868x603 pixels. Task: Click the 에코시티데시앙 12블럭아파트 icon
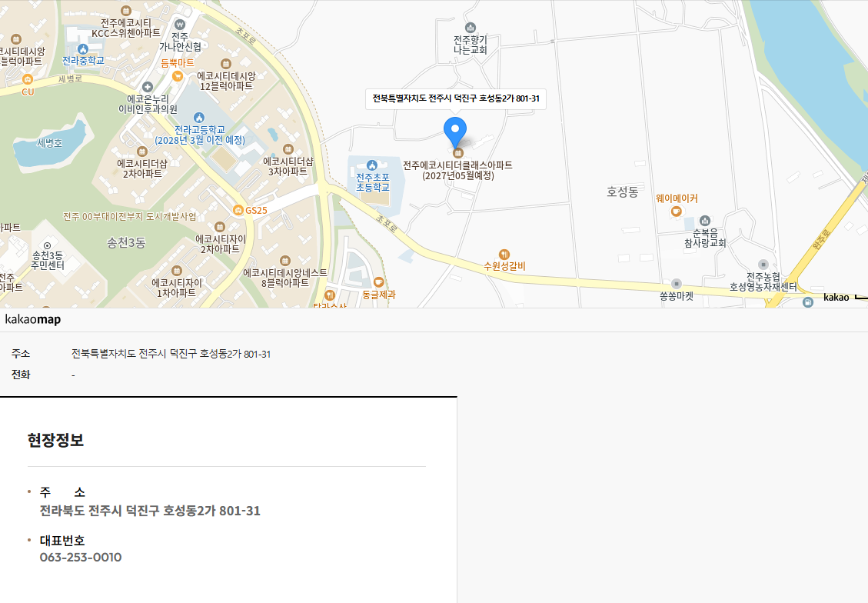click(226, 64)
